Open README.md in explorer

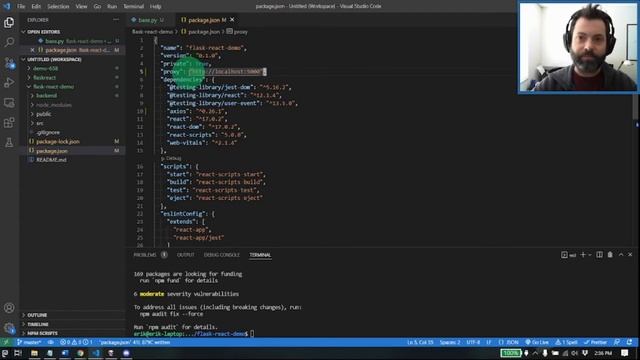[51, 160]
